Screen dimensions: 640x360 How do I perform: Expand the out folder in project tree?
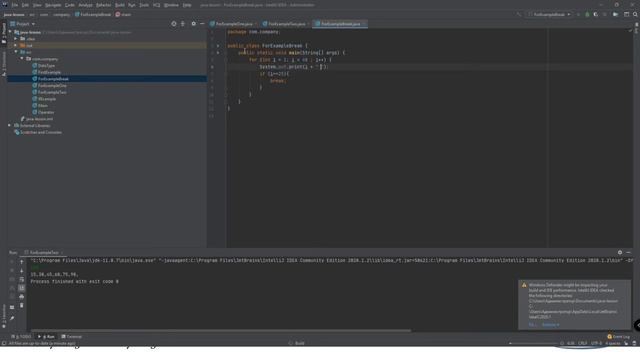click(x=16, y=45)
